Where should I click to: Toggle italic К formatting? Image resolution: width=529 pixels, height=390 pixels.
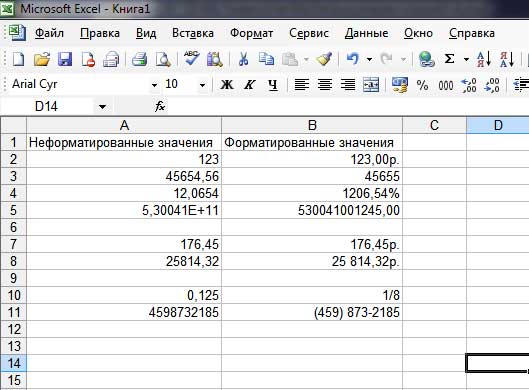[250, 84]
